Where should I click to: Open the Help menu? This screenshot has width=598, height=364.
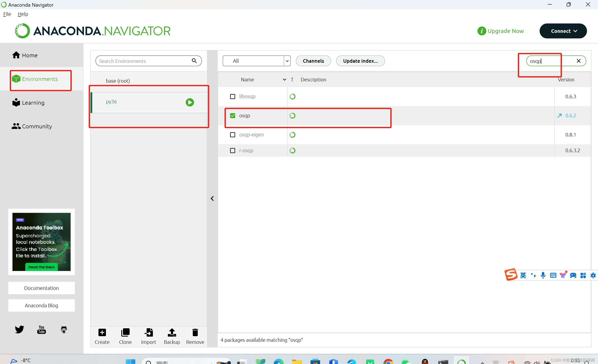(23, 14)
